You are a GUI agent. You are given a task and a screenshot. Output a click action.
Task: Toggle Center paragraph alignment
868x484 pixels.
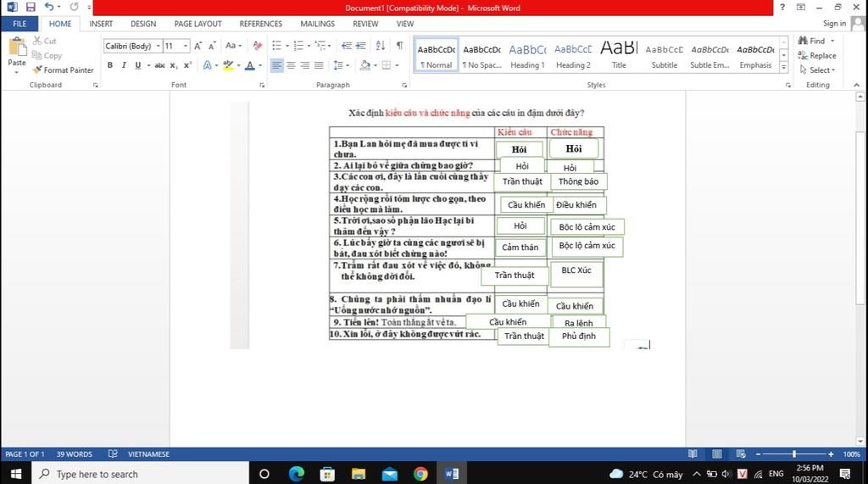291,65
